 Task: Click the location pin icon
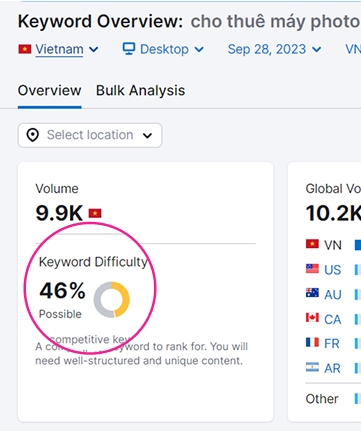point(33,135)
